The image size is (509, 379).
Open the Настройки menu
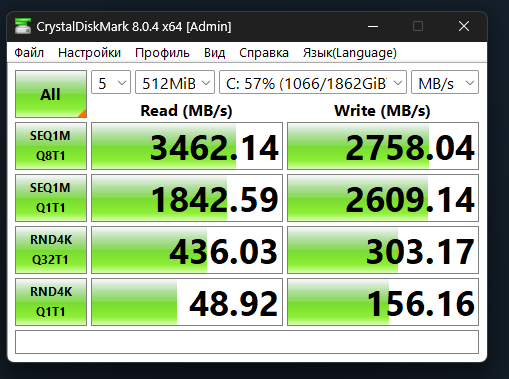point(89,53)
